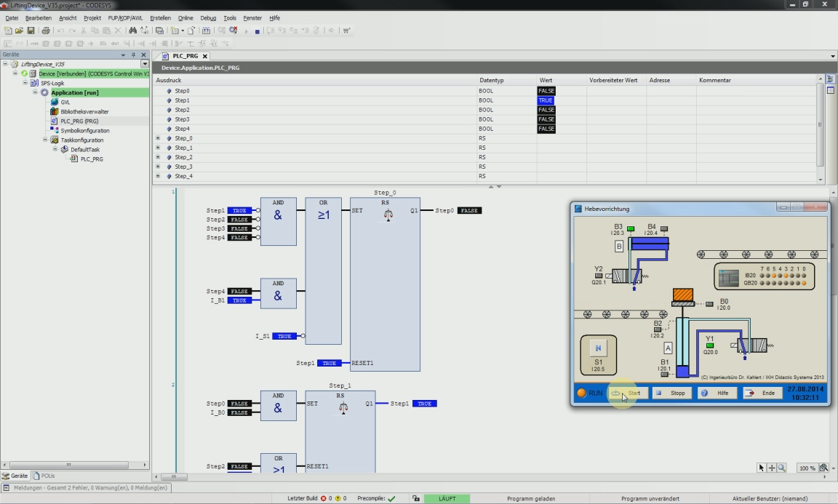Click the icon at top right of variable table

tap(831, 79)
